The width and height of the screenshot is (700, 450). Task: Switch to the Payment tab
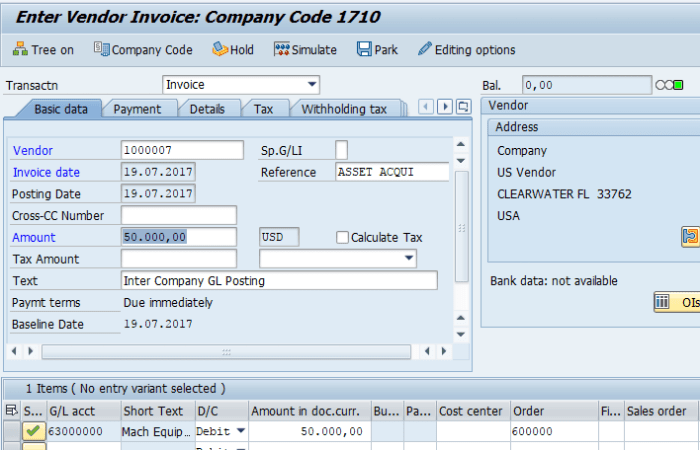tap(137, 109)
